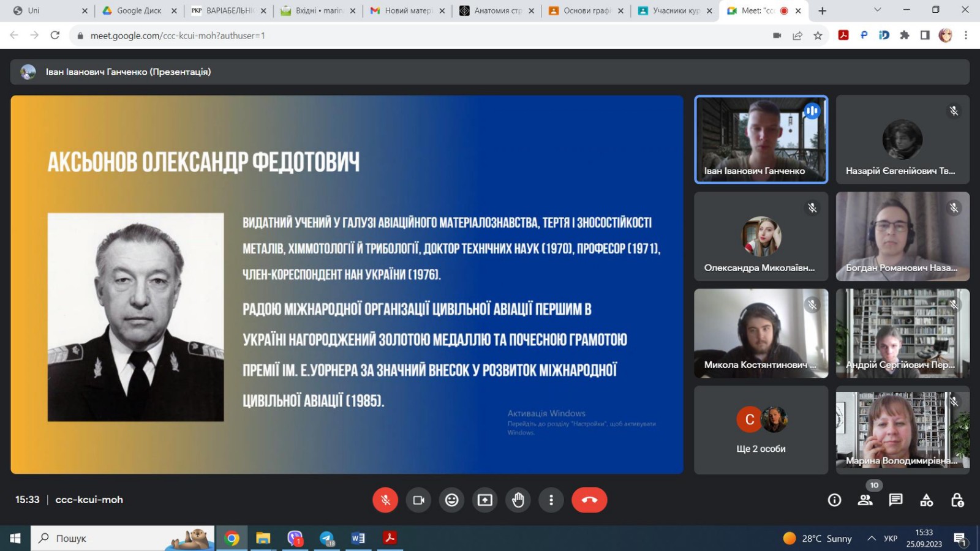Expand the browser tab search chevron
Screen dimensions: 980x551
tap(877, 10)
